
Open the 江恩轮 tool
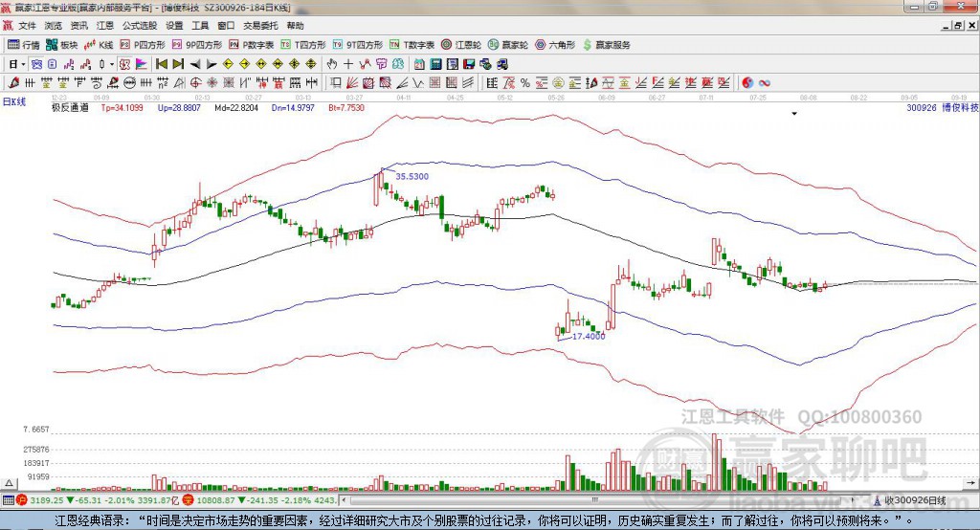pos(461,45)
